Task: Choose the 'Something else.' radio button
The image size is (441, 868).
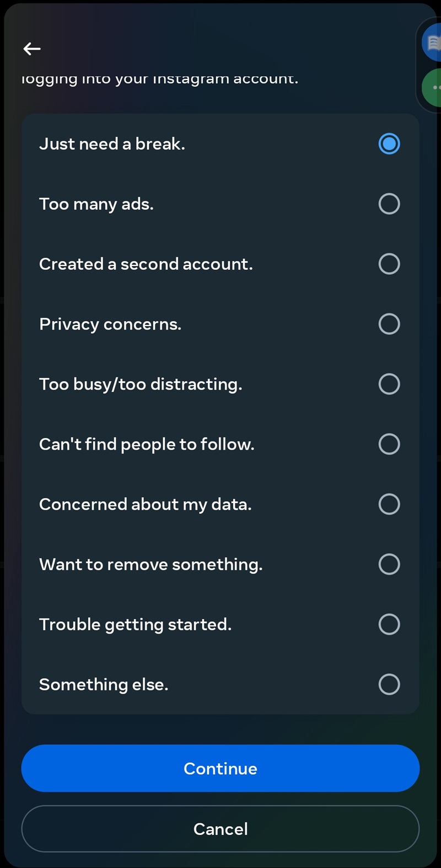Action: (x=389, y=685)
